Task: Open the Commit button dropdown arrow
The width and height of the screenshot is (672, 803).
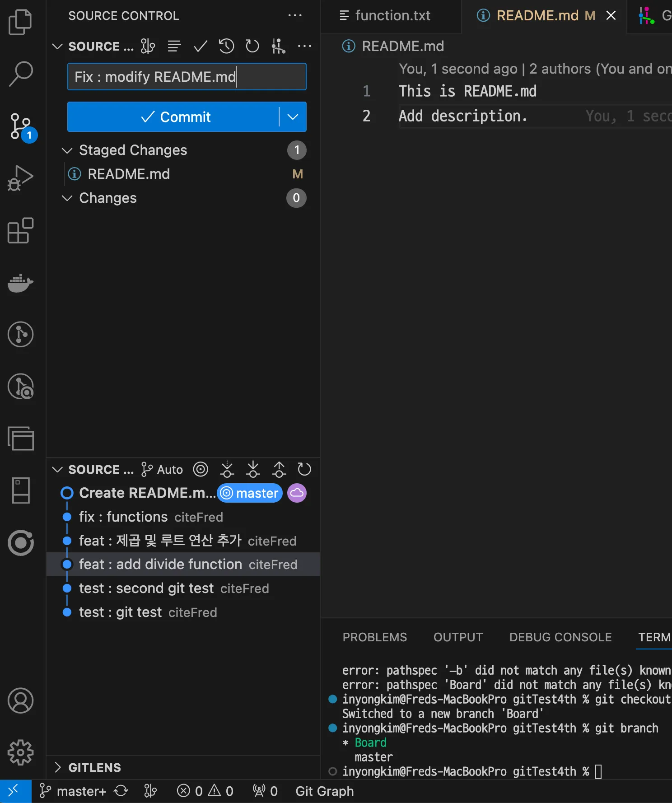Action: click(293, 117)
